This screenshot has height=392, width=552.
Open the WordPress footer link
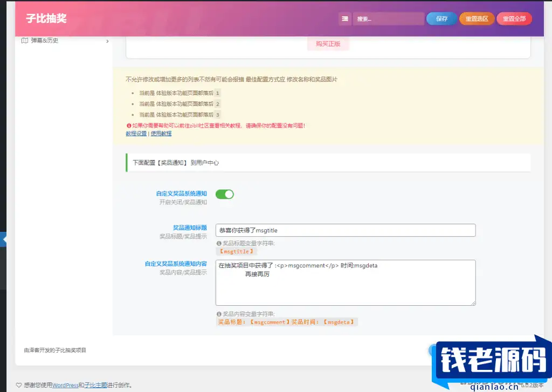pos(65,386)
